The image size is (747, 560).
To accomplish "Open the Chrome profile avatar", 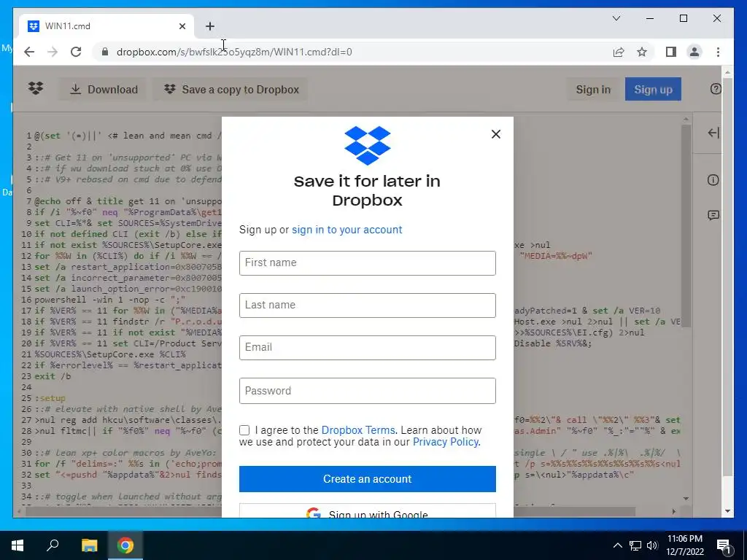I will [694, 52].
